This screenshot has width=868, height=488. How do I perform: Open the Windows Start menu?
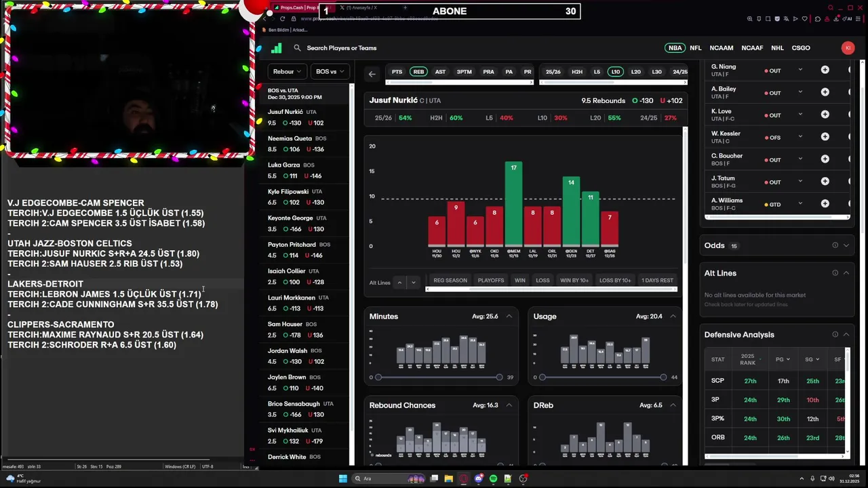[x=342, y=479]
